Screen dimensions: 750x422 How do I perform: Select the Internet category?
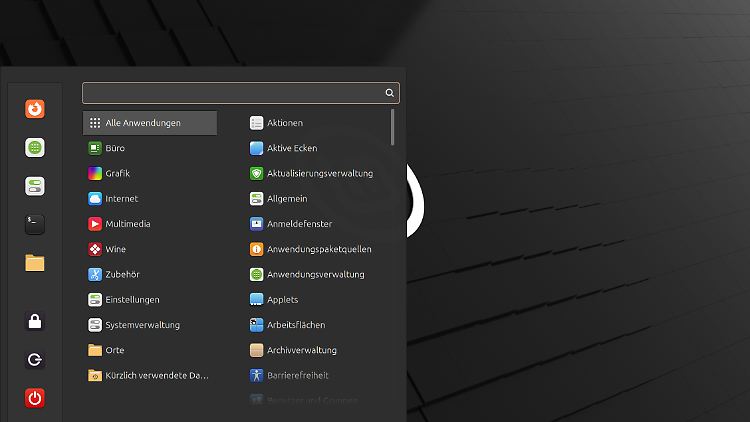click(x=121, y=199)
